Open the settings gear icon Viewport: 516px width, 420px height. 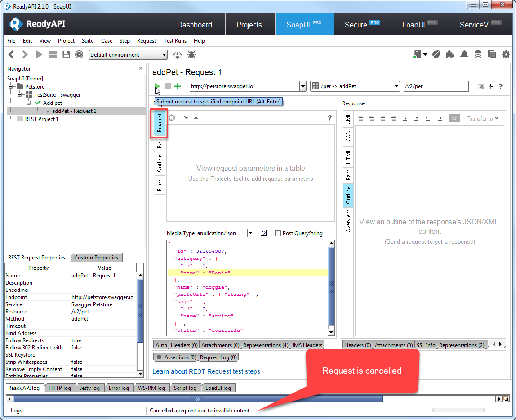506,54
